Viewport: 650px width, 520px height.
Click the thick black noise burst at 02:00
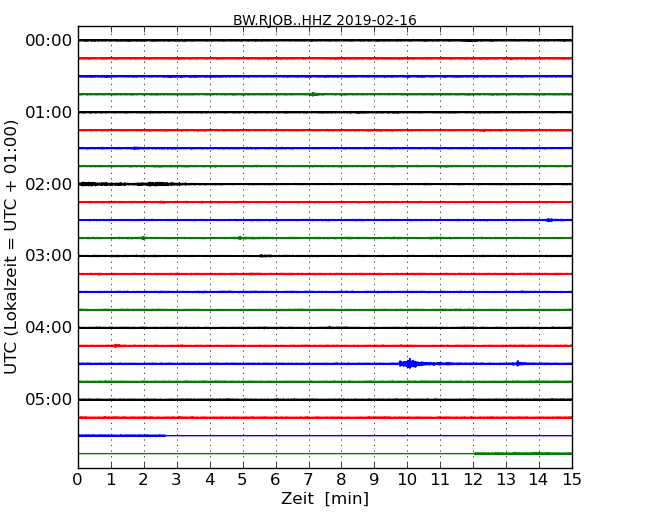click(x=131, y=184)
